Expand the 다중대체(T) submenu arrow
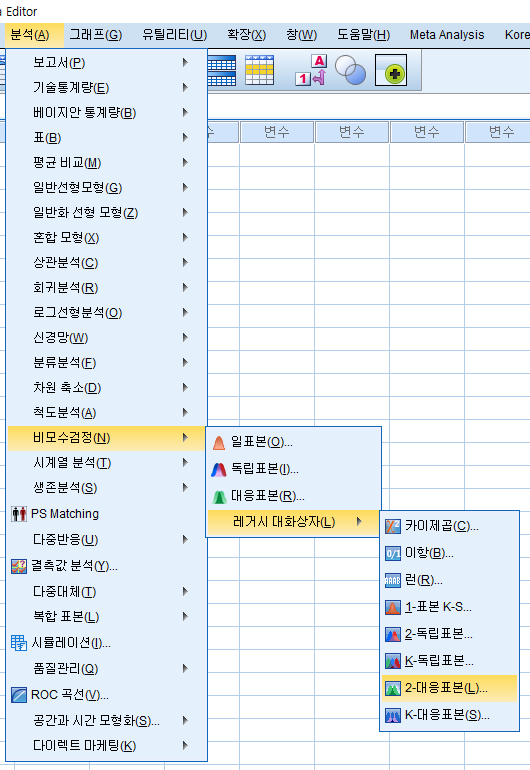The width and height of the screenshot is (530, 770). tap(185, 591)
